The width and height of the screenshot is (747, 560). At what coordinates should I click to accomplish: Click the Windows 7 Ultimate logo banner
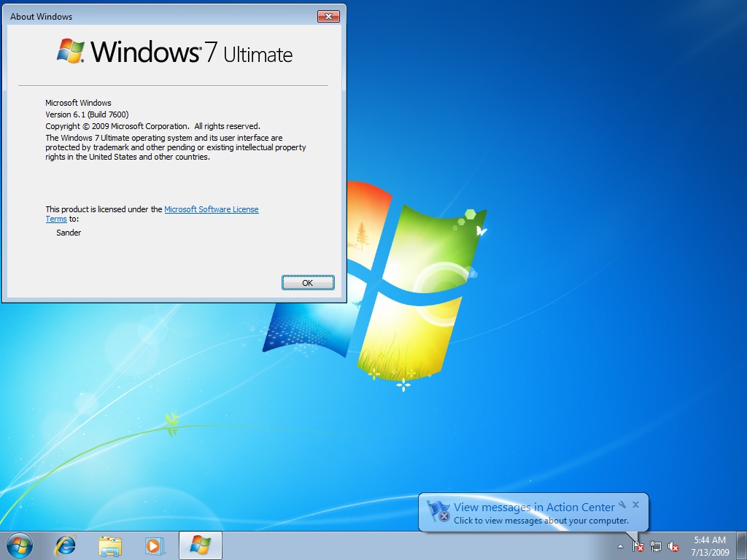tap(174, 52)
